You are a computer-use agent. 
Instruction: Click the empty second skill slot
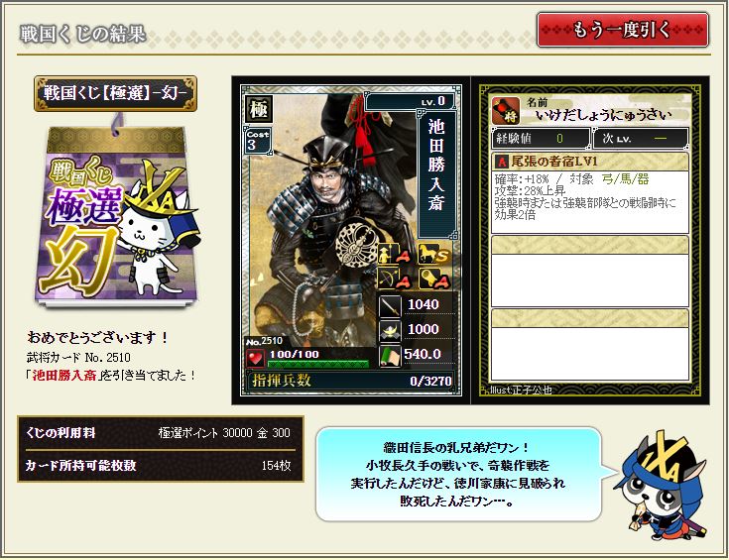[x=590, y=271]
